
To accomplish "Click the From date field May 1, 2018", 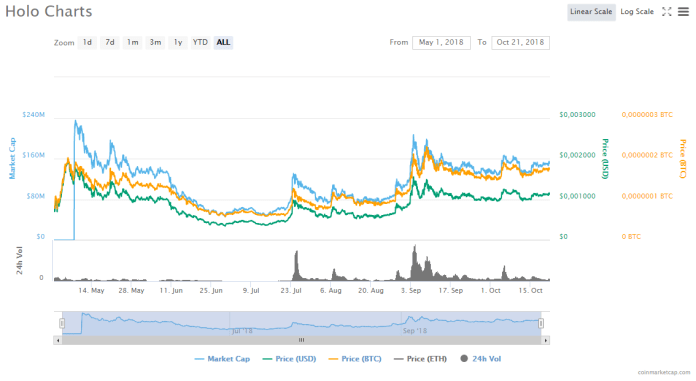I will 441,43.
